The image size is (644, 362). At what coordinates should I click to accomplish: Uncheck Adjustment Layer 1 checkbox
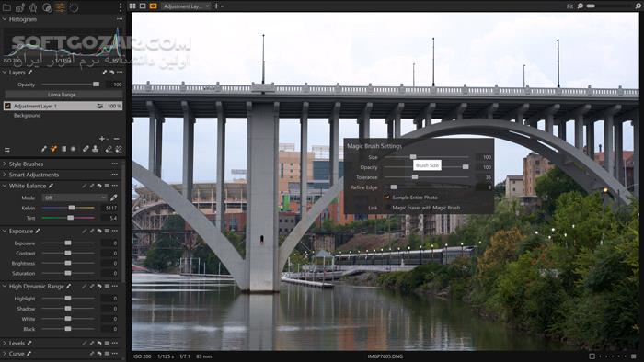tap(7, 106)
